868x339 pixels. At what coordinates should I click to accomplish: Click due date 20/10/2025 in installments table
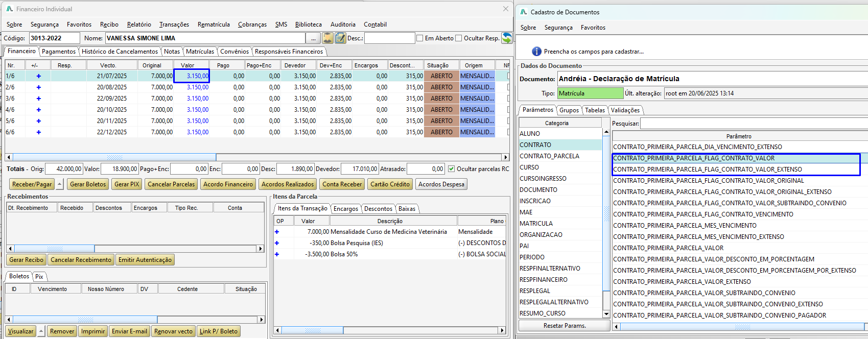(x=112, y=110)
